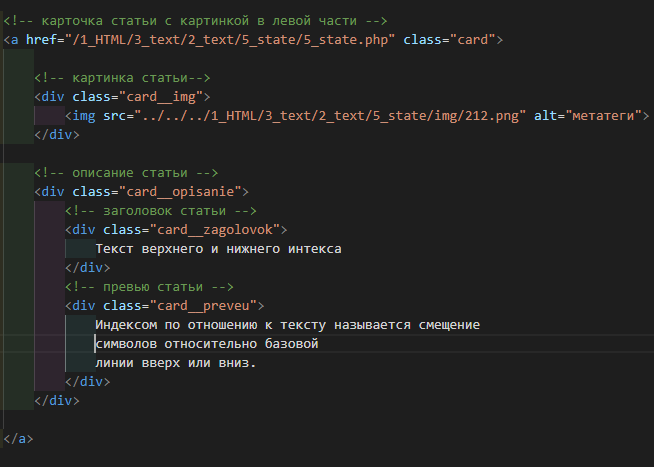
Task: Click the line 'символов относительно базовой'
Action: coord(207,344)
